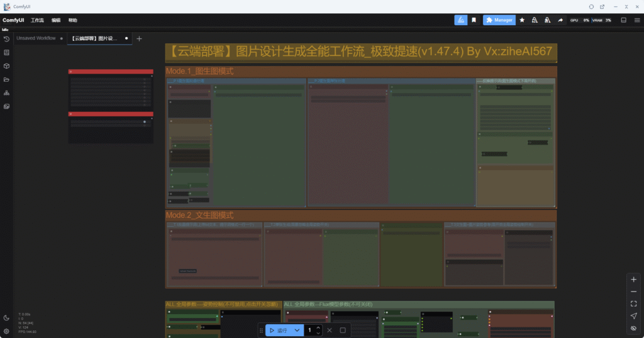Open the model library cube icon
The width and height of the screenshot is (644, 338).
tap(6, 66)
